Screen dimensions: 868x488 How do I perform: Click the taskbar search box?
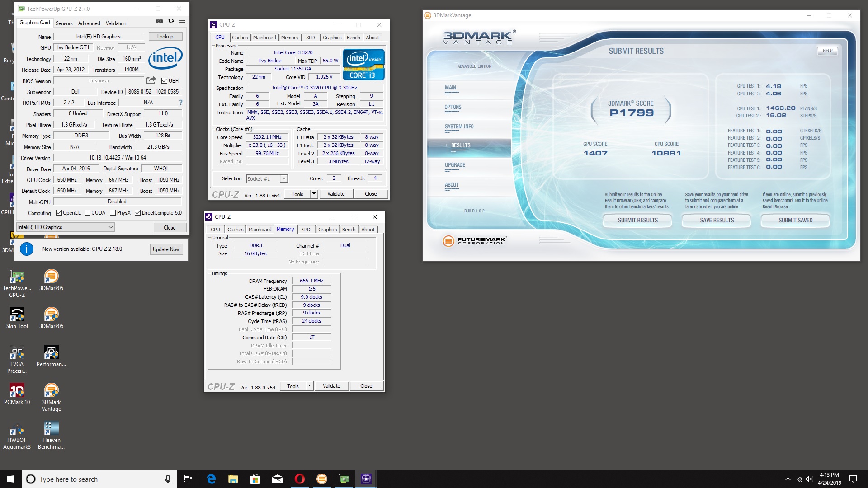(x=99, y=479)
